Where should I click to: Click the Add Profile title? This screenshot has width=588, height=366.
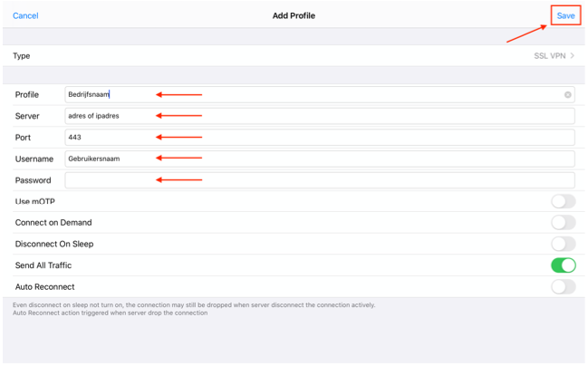[294, 15]
